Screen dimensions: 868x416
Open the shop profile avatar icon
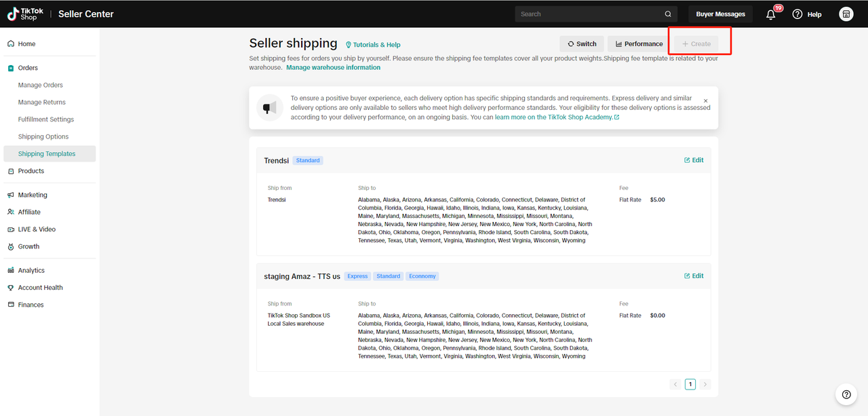[846, 14]
